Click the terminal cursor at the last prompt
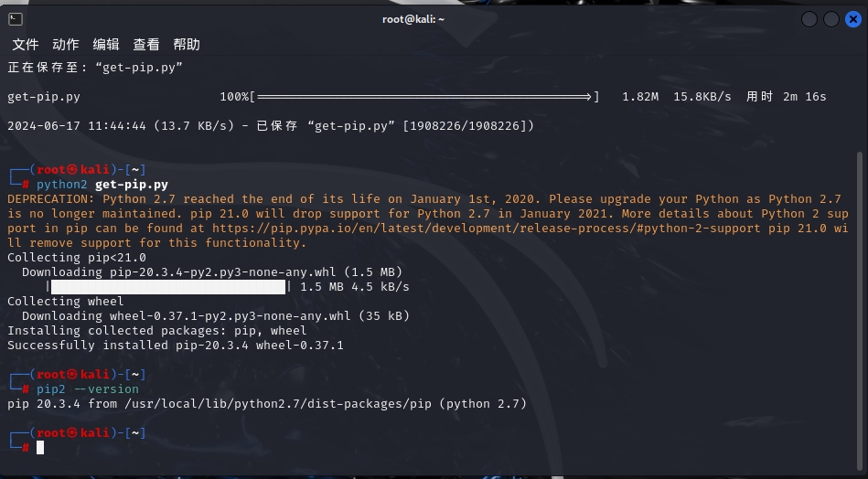The height and width of the screenshot is (479, 868). tap(40, 448)
